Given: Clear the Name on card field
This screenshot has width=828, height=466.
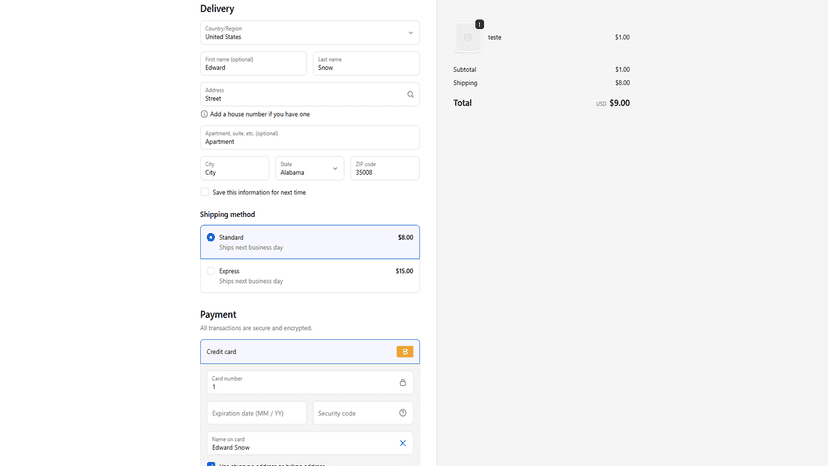Looking at the screenshot, I should [402, 443].
